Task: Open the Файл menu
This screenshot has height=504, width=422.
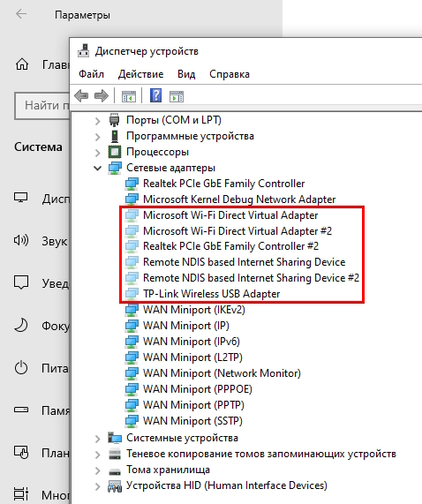Action: (91, 74)
